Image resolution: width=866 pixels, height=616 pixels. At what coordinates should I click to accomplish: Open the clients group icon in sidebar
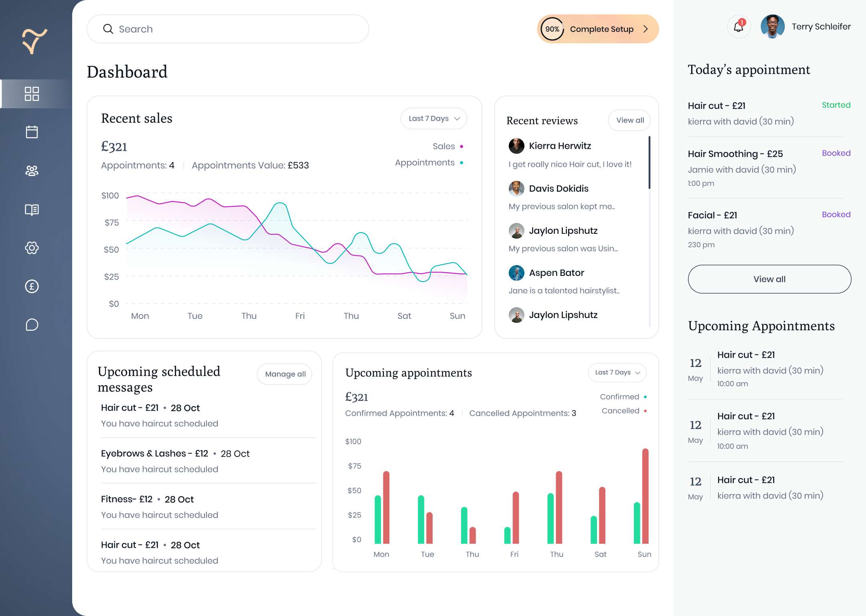coord(32,171)
